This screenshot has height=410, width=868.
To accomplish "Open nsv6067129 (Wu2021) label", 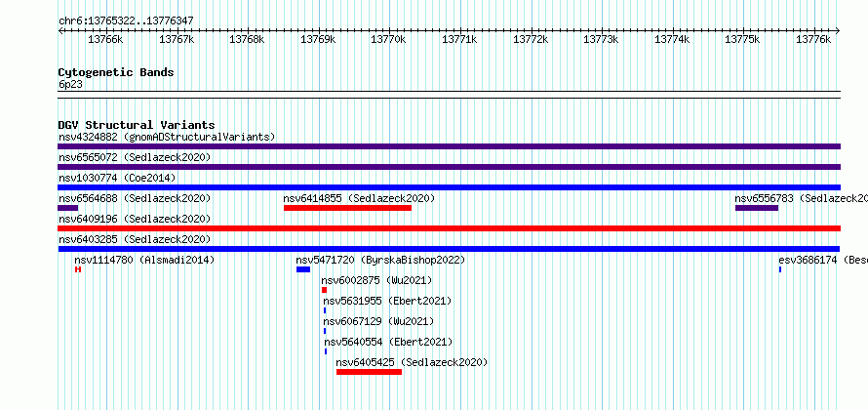I will click(378, 321).
